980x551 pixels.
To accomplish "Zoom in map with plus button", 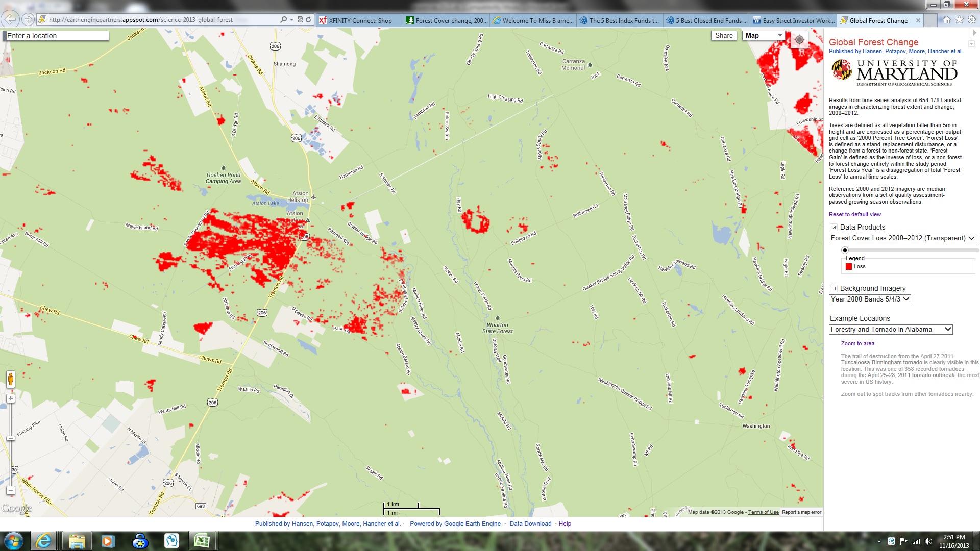I will (11, 398).
